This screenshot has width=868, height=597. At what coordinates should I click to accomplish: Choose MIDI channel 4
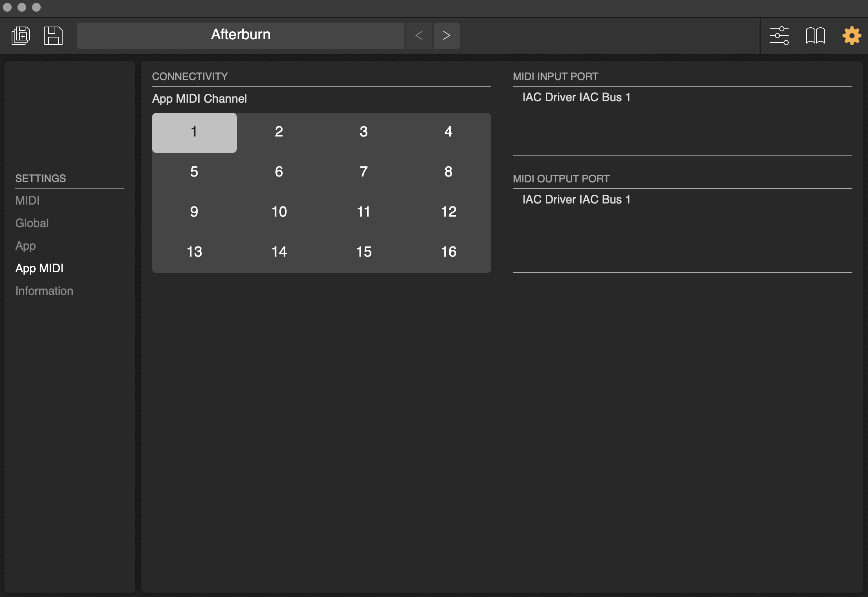448,132
